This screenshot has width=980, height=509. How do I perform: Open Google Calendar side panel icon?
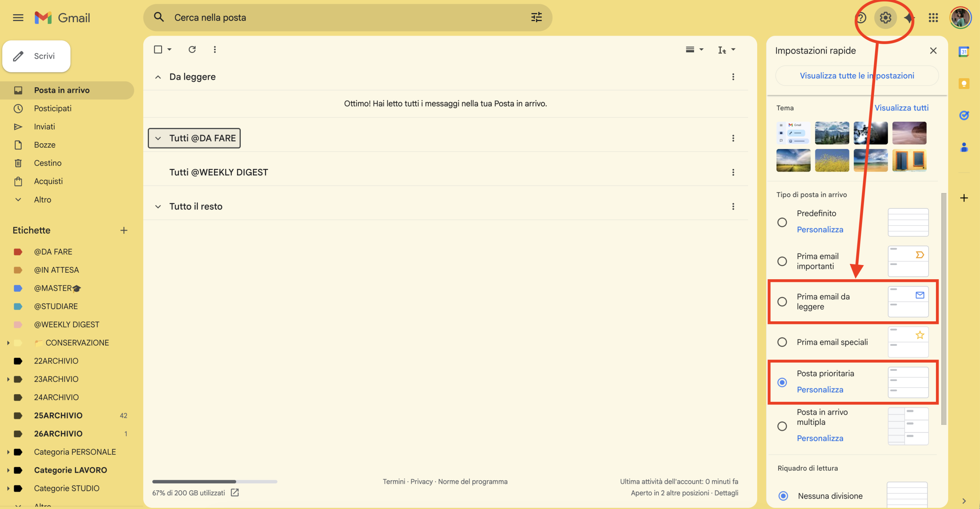(x=964, y=51)
